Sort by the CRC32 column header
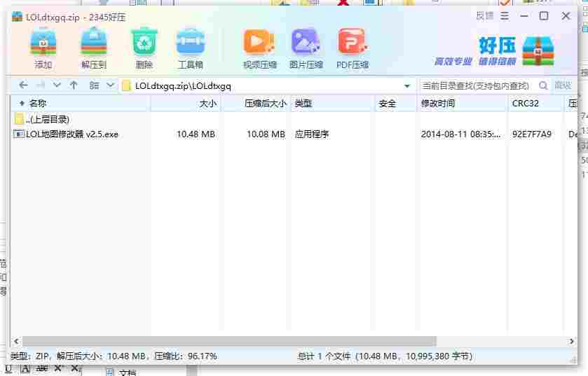The width and height of the screenshot is (588, 376). 535,104
